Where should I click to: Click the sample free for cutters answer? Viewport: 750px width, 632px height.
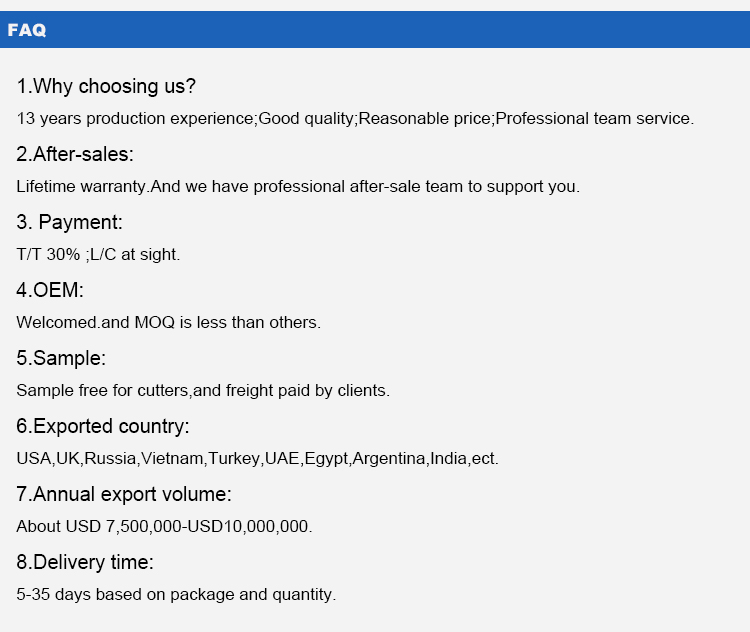tap(203, 390)
